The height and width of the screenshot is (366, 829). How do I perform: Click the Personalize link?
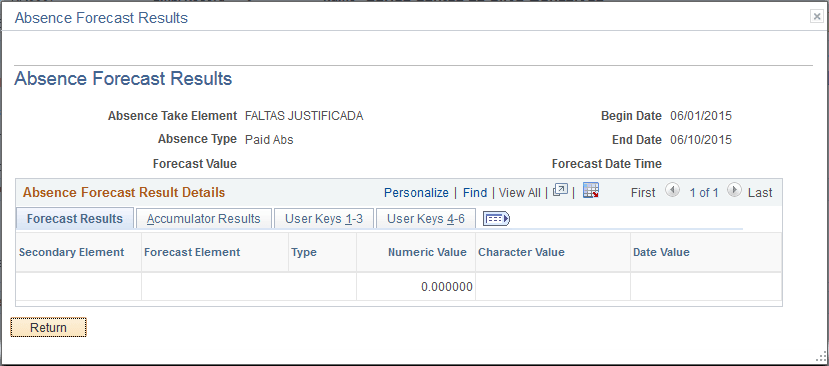(x=416, y=193)
